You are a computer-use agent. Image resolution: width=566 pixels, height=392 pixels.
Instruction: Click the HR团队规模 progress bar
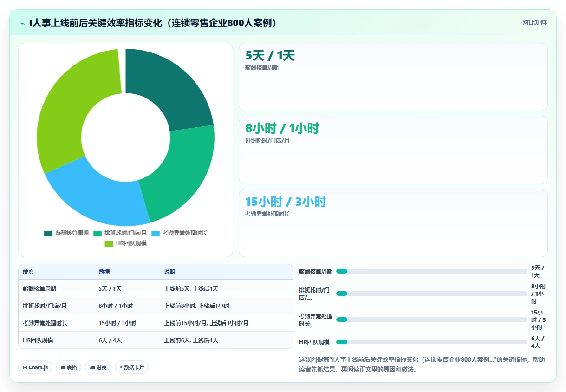(x=432, y=342)
